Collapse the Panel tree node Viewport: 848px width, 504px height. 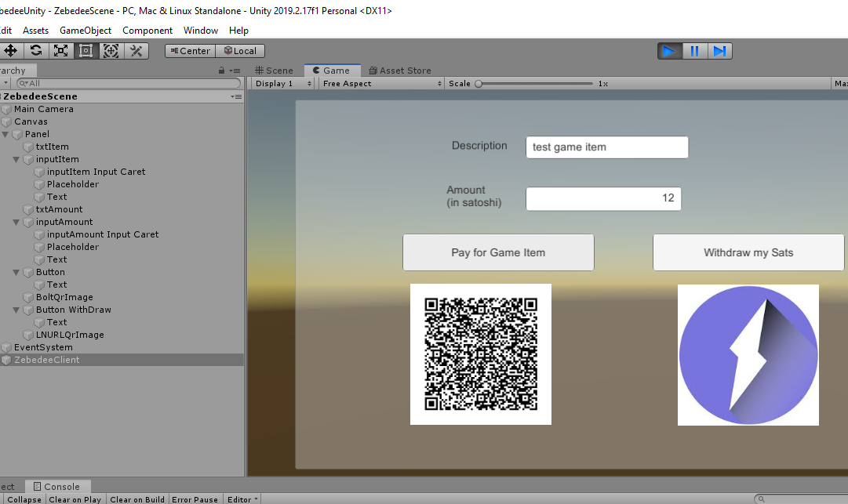pyautogui.click(x=5, y=134)
